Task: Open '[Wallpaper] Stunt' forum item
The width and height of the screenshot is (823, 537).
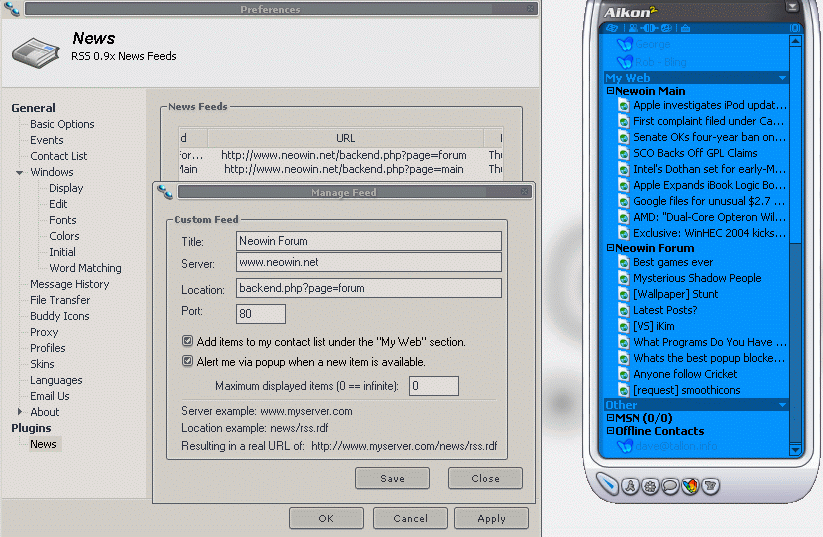Action: pyautogui.click(x=676, y=294)
